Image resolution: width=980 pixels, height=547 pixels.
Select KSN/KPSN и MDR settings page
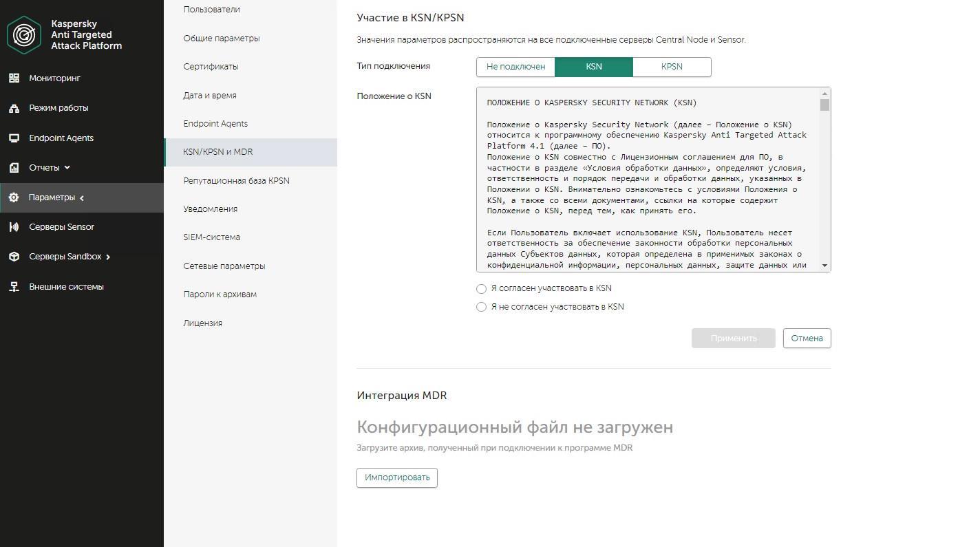(251, 152)
